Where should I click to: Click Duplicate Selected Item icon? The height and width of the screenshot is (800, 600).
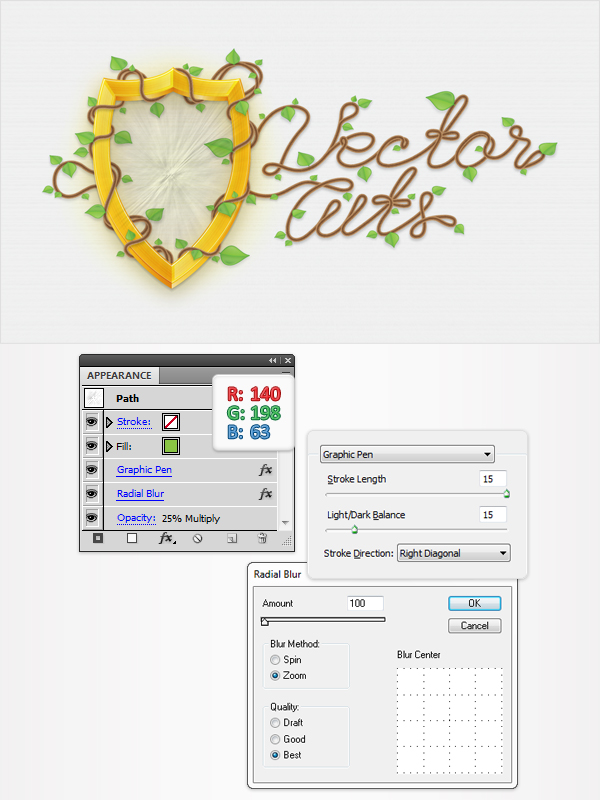[232, 538]
